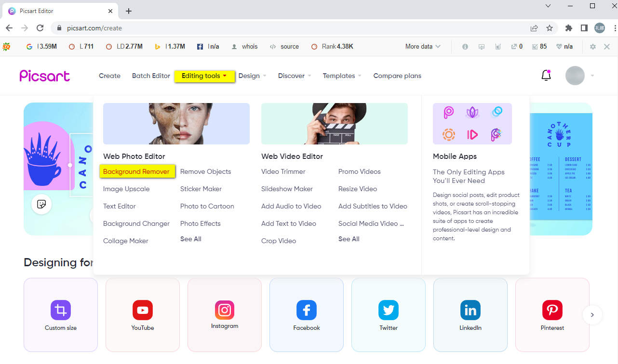Click the Picsart logo
618x364 pixels.
pos(45,76)
